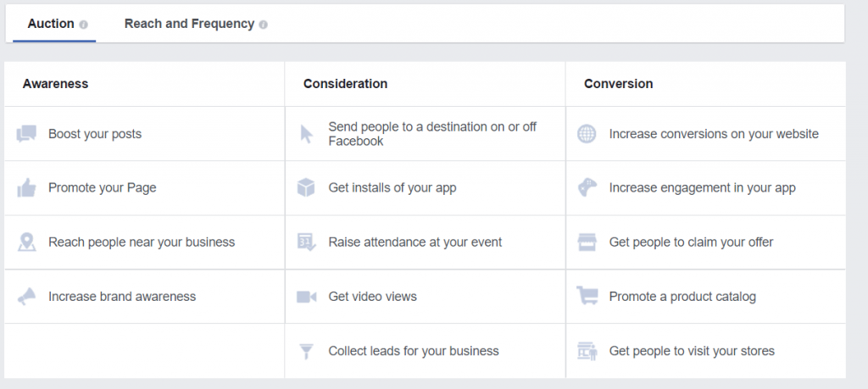The image size is (868, 389).
Task: Click the Awareness column heading
Action: click(55, 84)
